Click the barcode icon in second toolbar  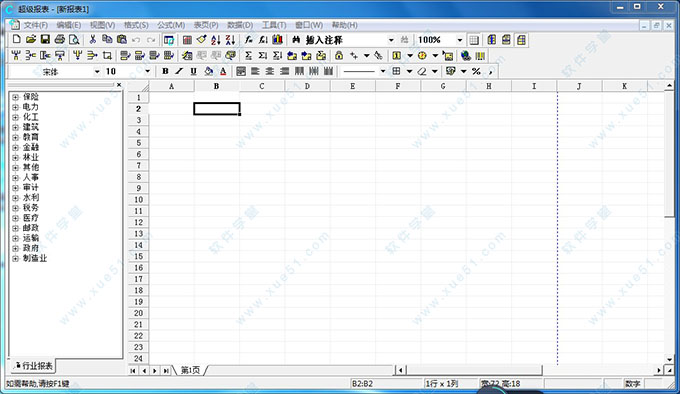480,55
